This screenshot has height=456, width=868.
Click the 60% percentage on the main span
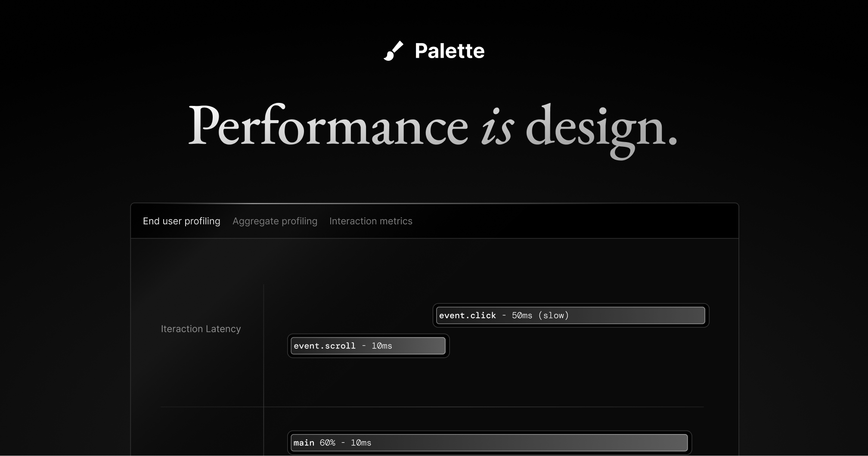pyautogui.click(x=328, y=443)
